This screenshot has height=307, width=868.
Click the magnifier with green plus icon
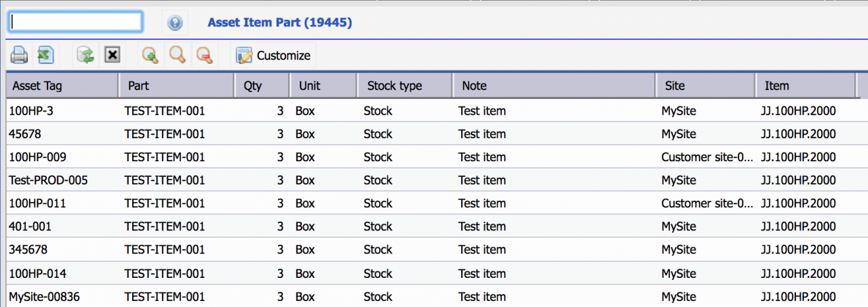tap(151, 56)
